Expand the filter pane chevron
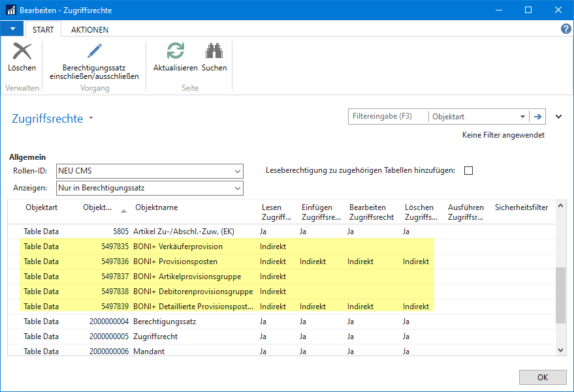 [558, 117]
